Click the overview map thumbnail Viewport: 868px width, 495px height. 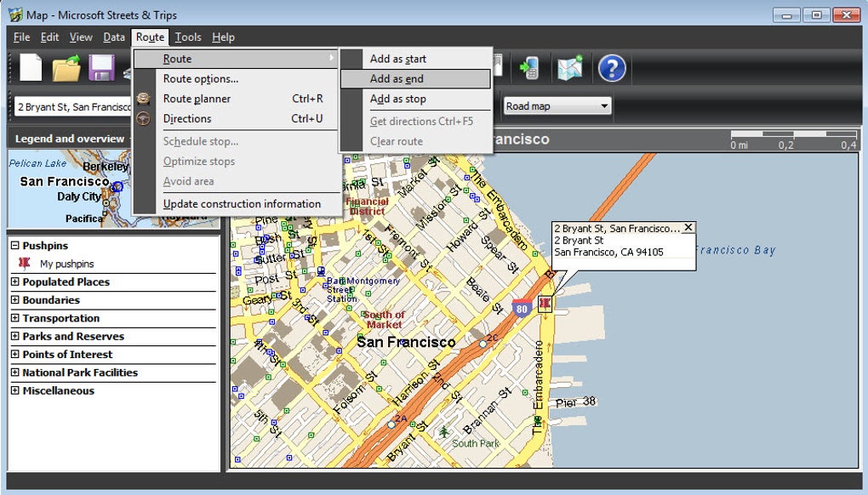[x=69, y=189]
